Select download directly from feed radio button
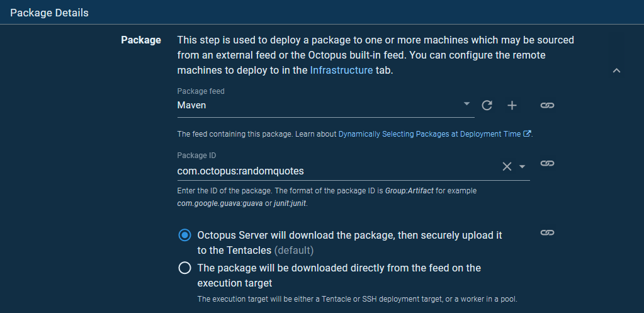 184,268
